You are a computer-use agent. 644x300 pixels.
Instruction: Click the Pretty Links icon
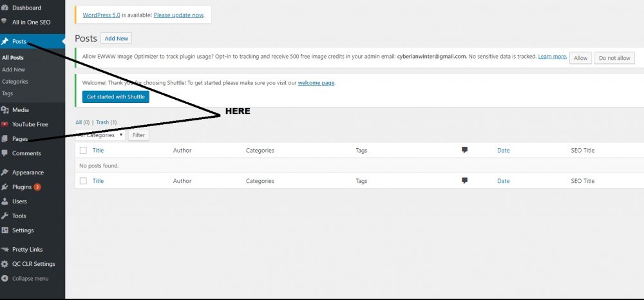pyautogui.click(x=5, y=249)
